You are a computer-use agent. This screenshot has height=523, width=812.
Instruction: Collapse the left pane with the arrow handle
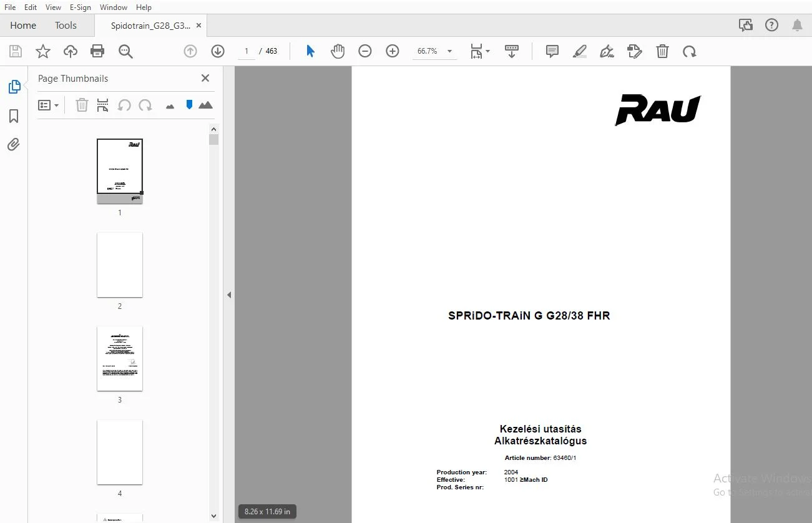(229, 295)
